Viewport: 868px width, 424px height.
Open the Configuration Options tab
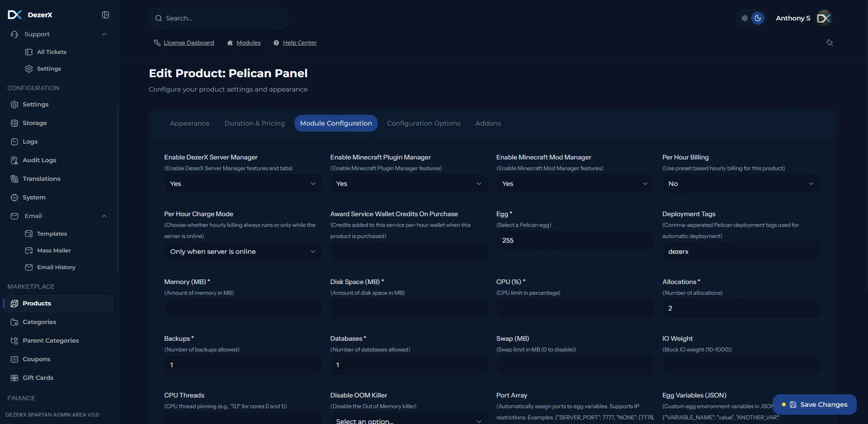(424, 123)
